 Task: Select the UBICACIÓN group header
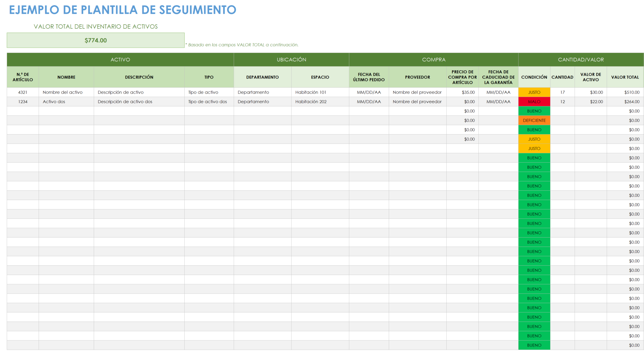291,59
